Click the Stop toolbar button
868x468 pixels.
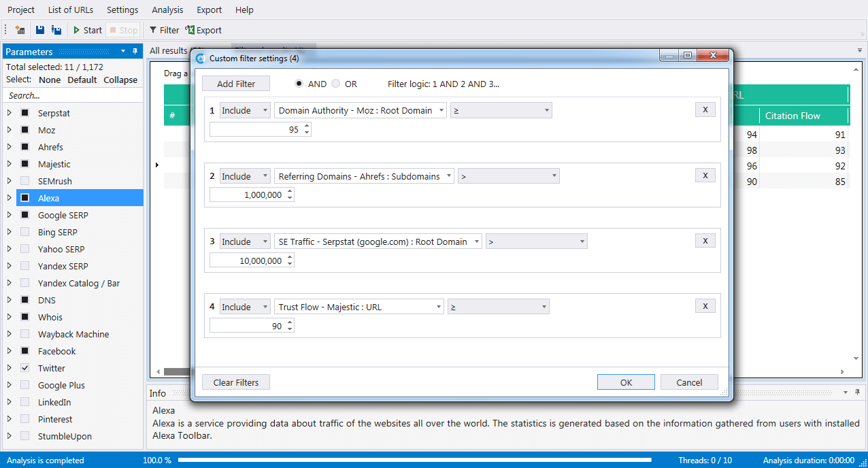[x=124, y=30]
